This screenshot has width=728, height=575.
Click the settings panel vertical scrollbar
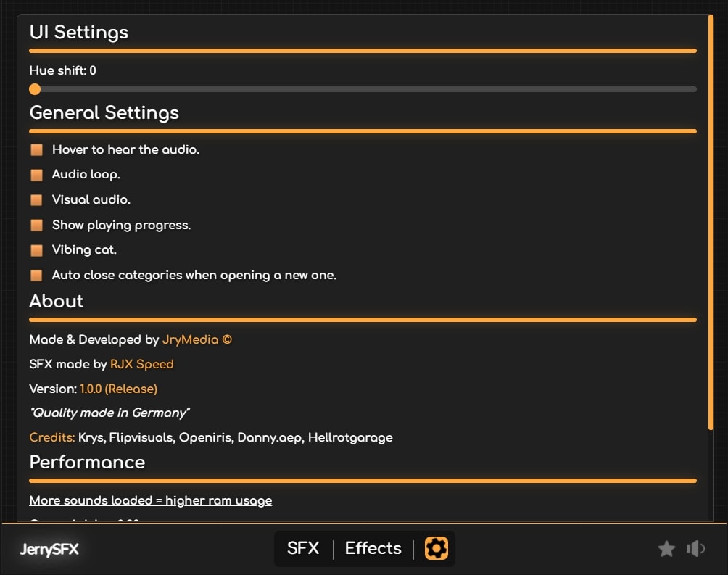[711, 218]
